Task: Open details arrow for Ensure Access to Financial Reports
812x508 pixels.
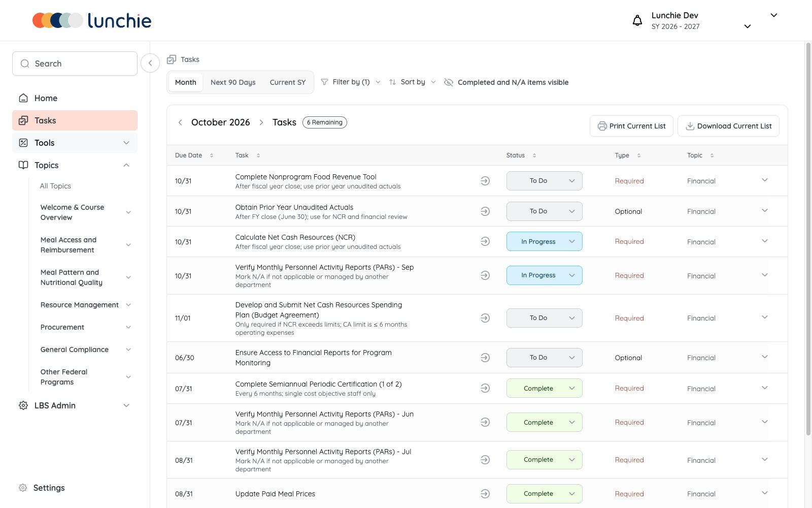Action: (x=485, y=358)
